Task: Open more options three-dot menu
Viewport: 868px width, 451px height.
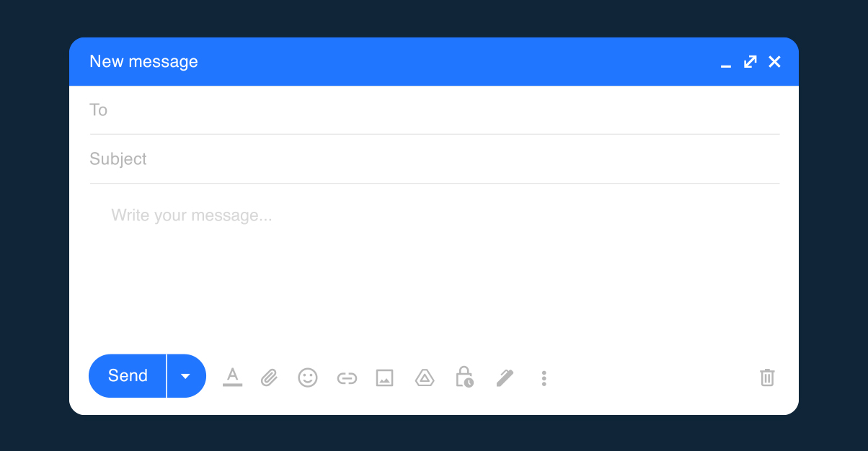Action: point(544,378)
